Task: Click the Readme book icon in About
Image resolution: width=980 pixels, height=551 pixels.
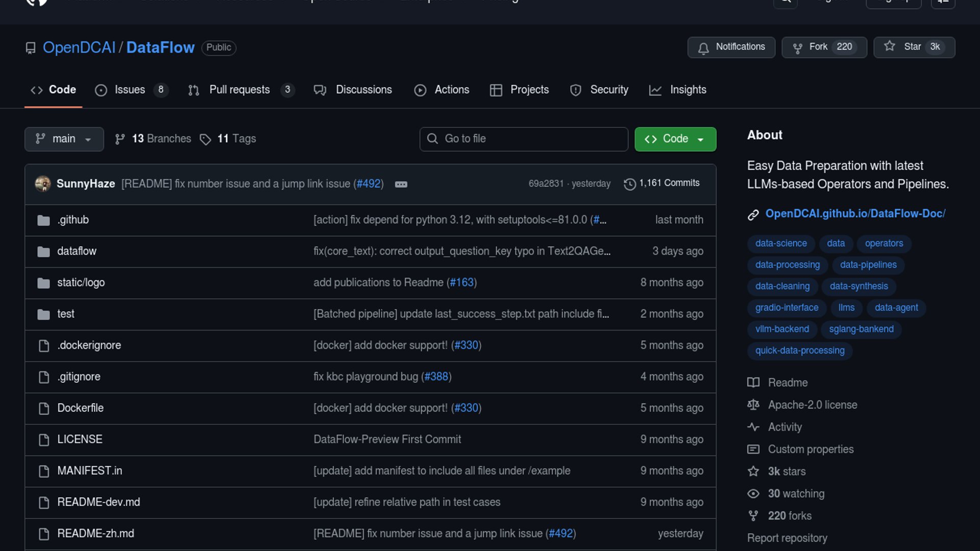Action: click(x=753, y=383)
